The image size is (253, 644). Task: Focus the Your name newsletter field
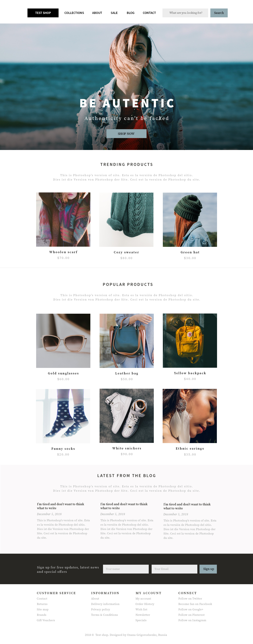[x=126, y=569]
